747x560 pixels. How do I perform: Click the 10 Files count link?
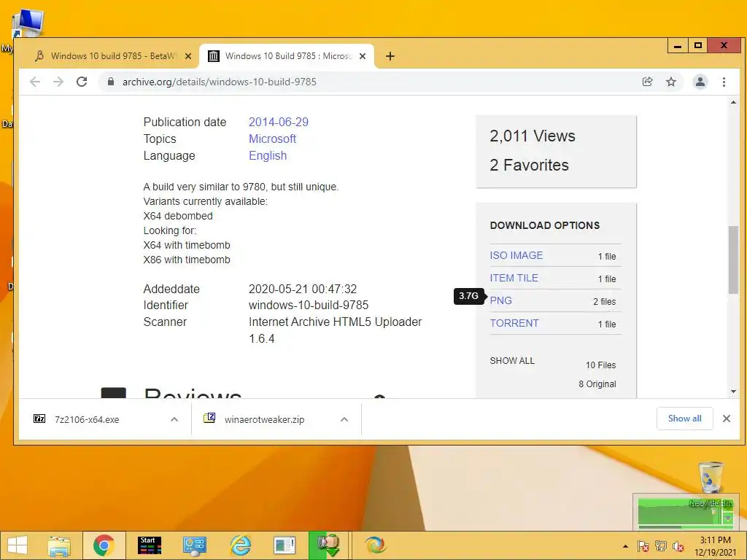tap(600, 365)
